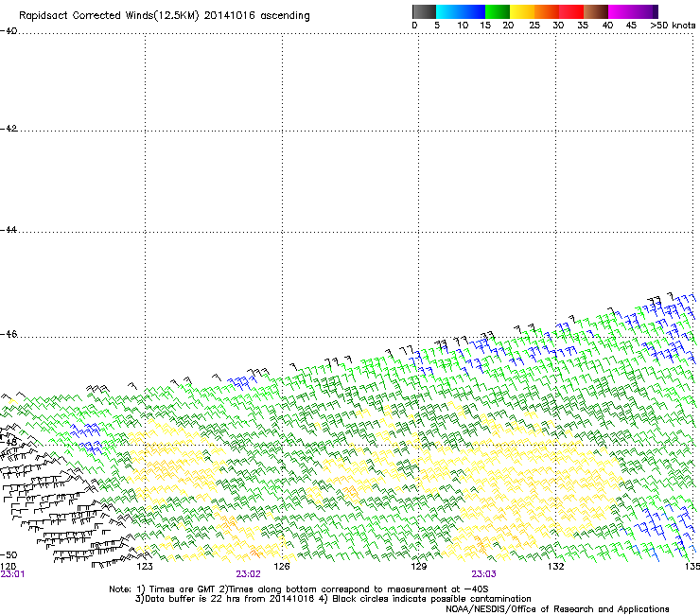Click longitude label '126'

click(x=282, y=567)
